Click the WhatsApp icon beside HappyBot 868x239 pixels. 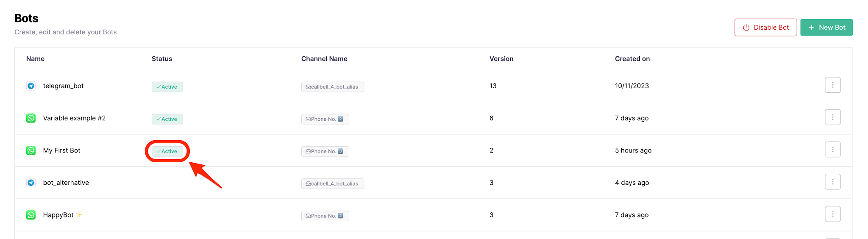click(31, 215)
